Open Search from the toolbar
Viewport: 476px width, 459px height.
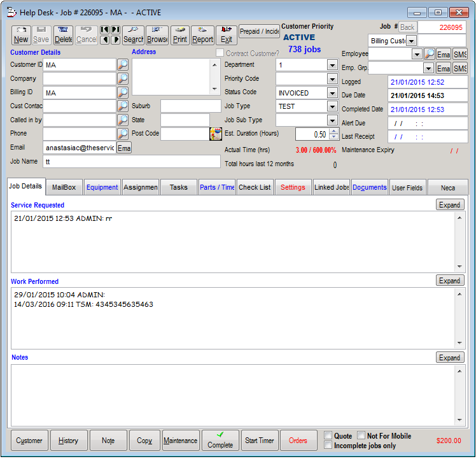(x=133, y=35)
